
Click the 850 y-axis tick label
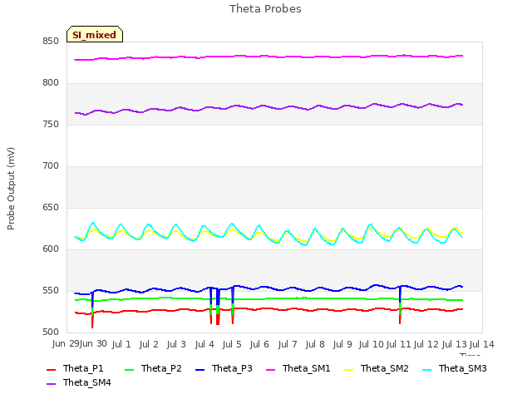click(51, 42)
